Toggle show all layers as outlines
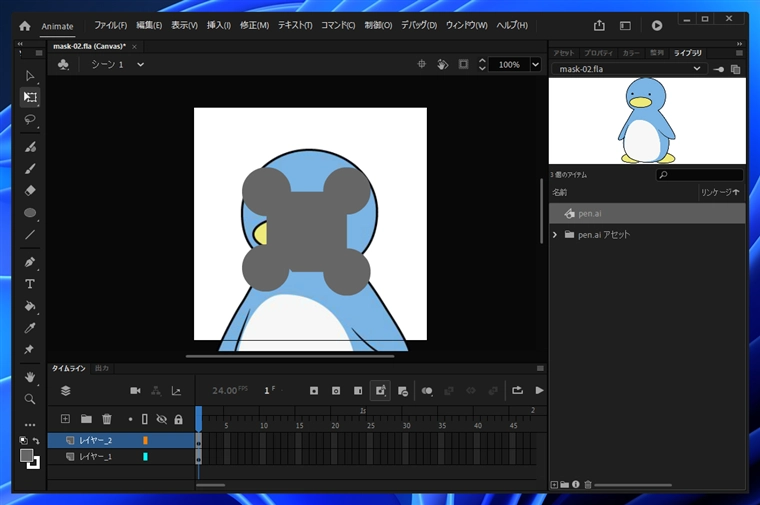The height and width of the screenshot is (505, 760). tap(144, 419)
